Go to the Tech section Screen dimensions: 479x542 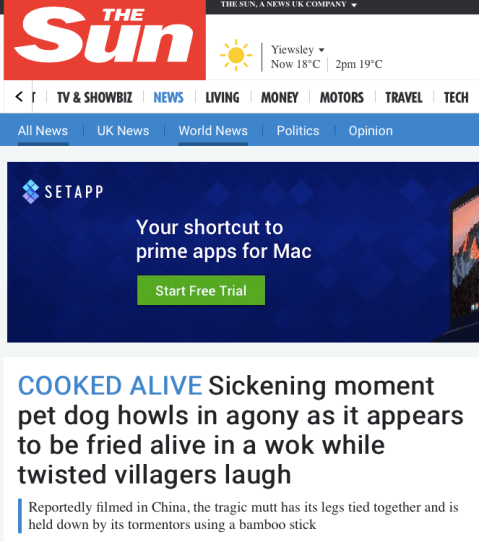(x=456, y=97)
